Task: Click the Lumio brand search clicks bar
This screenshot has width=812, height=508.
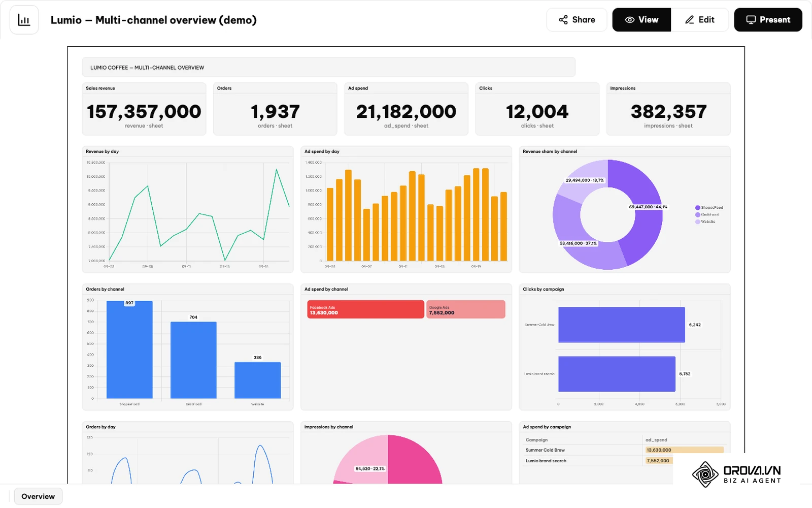Action: [617, 374]
